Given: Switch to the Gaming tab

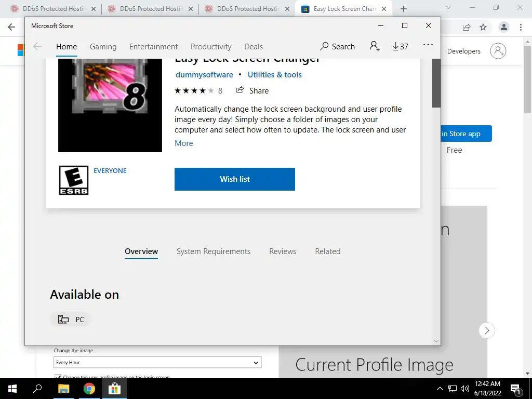Looking at the screenshot, I should click(x=103, y=46).
